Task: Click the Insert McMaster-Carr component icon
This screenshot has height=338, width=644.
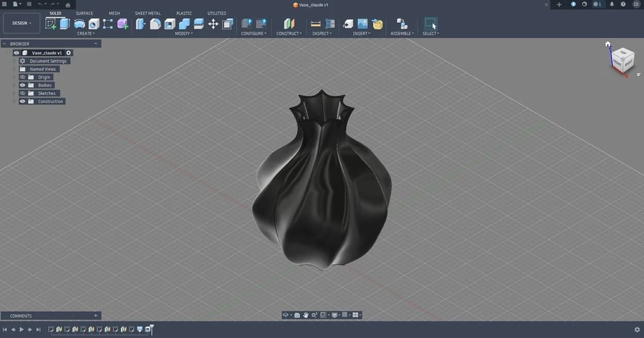Action: pos(377,24)
